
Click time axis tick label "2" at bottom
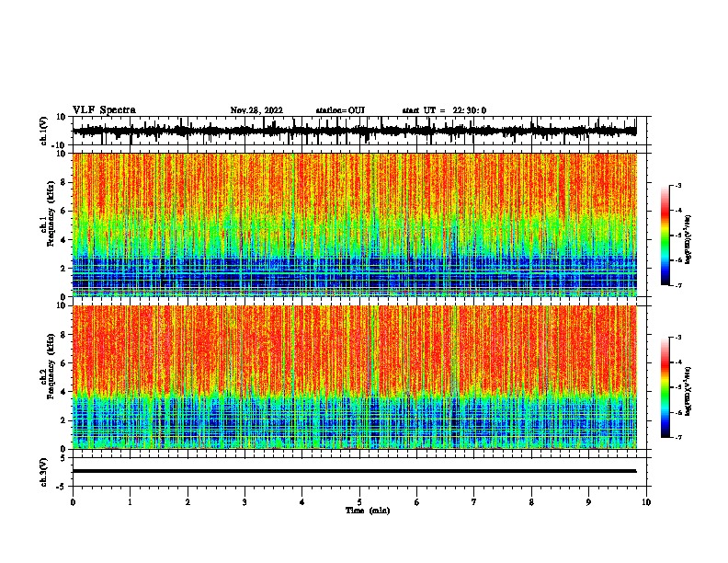pos(188,502)
